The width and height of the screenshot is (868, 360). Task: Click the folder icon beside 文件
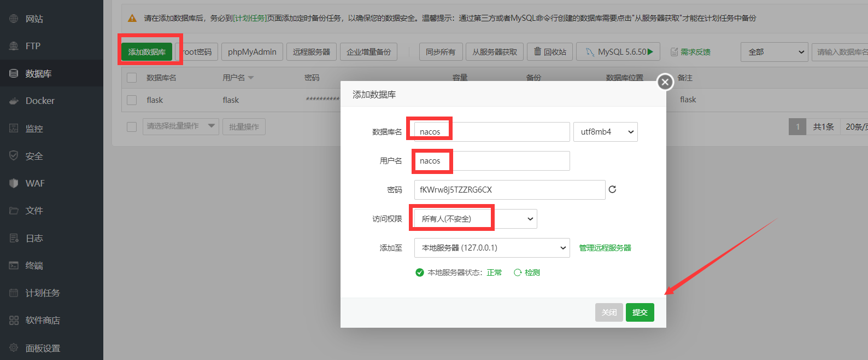[x=14, y=211]
